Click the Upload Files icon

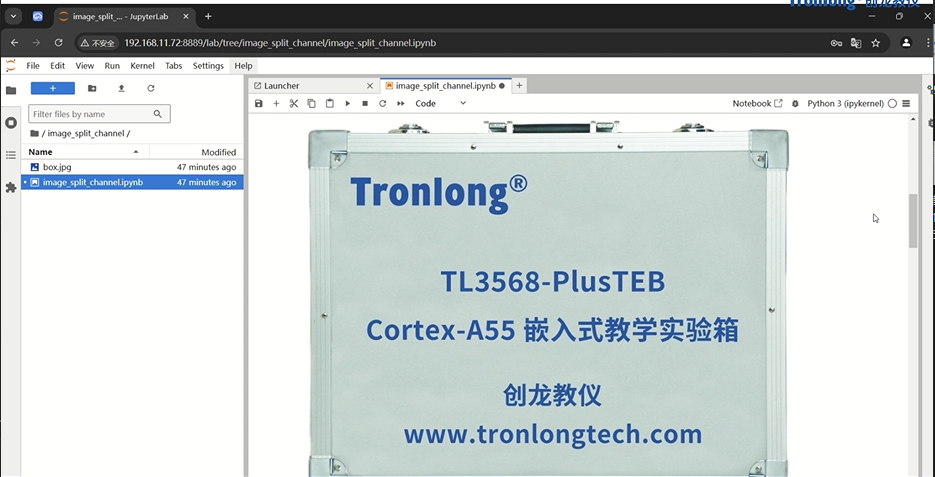point(121,88)
